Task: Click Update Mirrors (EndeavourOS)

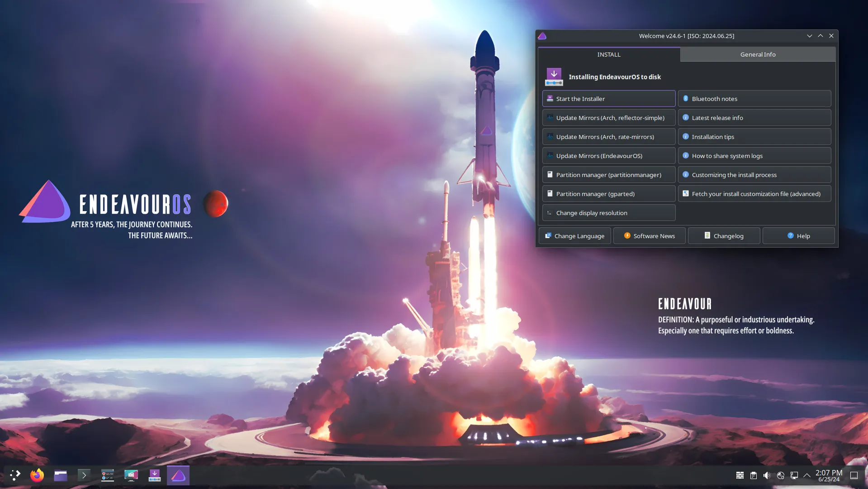Action: [608, 156]
